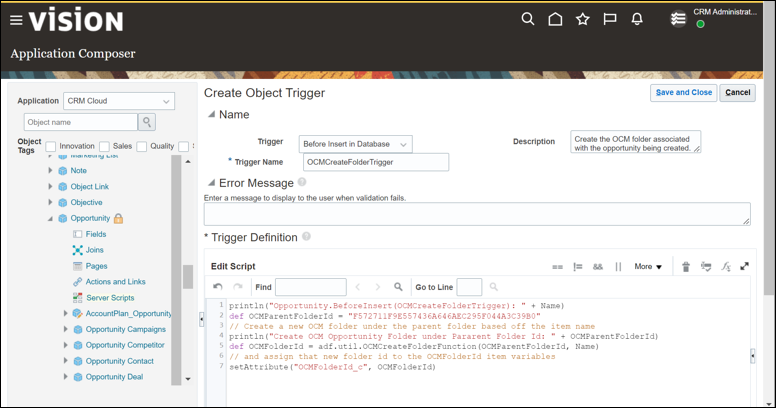
Task: Collapse left pane via splitter arrow
Action: point(201,319)
